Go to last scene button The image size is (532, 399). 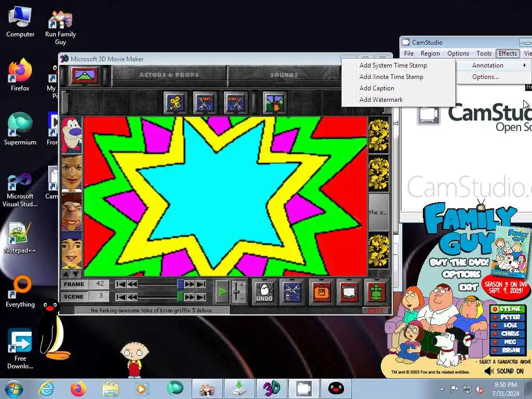point(201,297)
